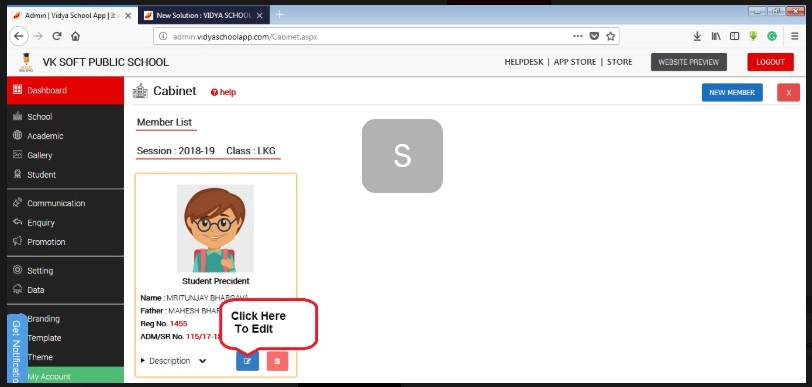Open page actions three-dot menu
Image resolution: width=812 pixels, height=387 pixels.
[x=577, y=36]
